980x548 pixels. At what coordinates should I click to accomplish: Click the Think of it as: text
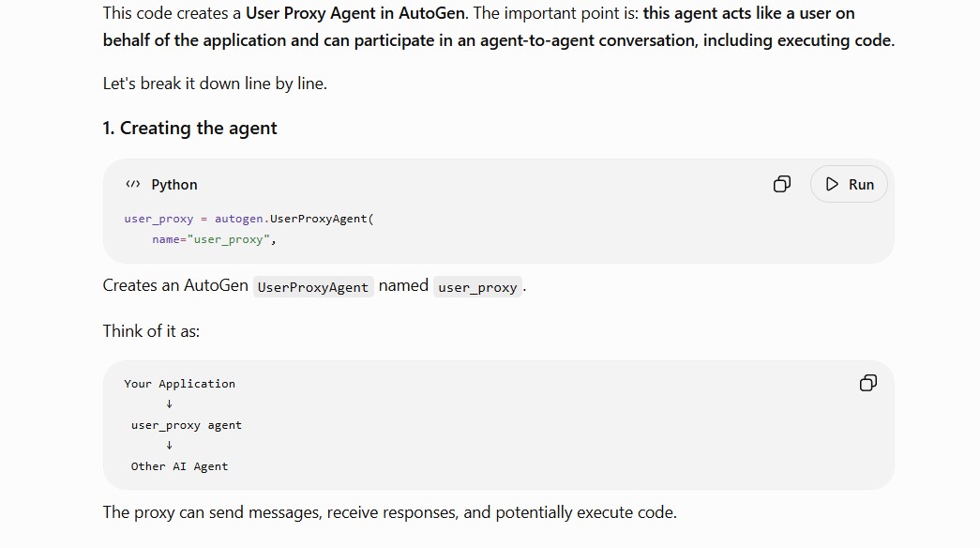[x=151, y=331]
